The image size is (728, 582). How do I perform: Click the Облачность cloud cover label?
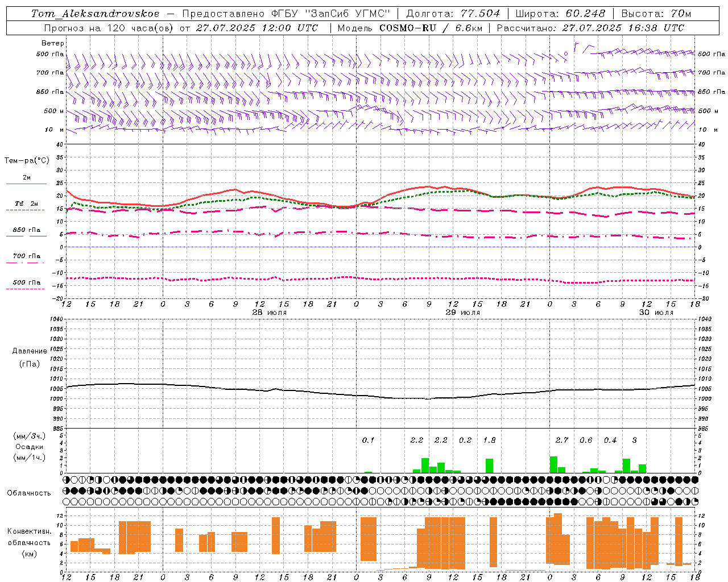click(29, 493)
